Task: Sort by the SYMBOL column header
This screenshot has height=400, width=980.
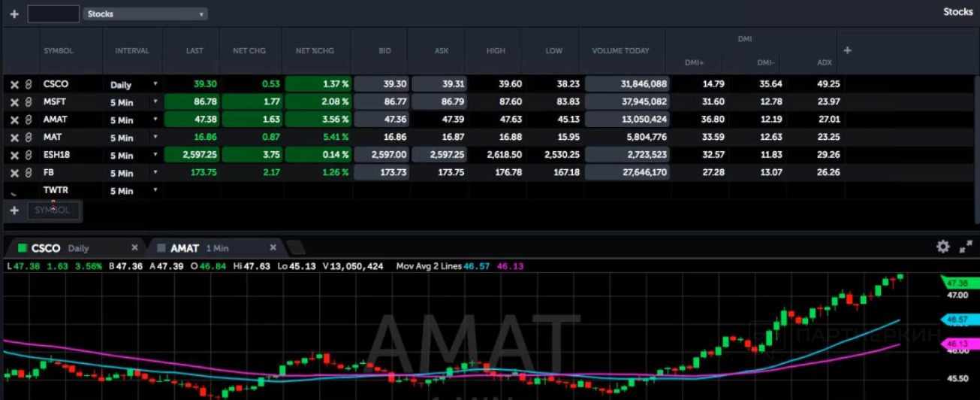Action: click(x=59, y=51)
